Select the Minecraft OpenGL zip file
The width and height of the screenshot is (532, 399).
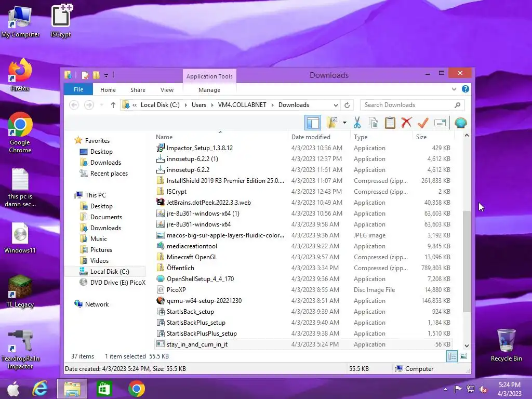pyautogui.click(x=192, y=257)
